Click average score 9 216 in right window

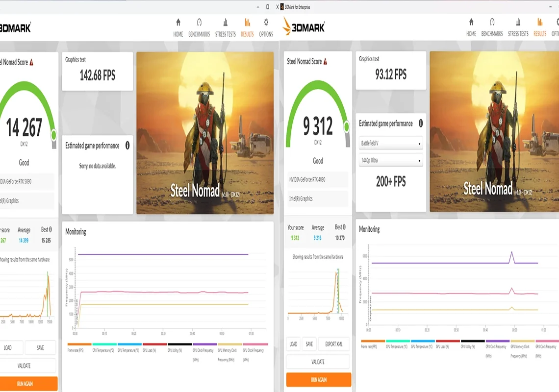[317, 238]
